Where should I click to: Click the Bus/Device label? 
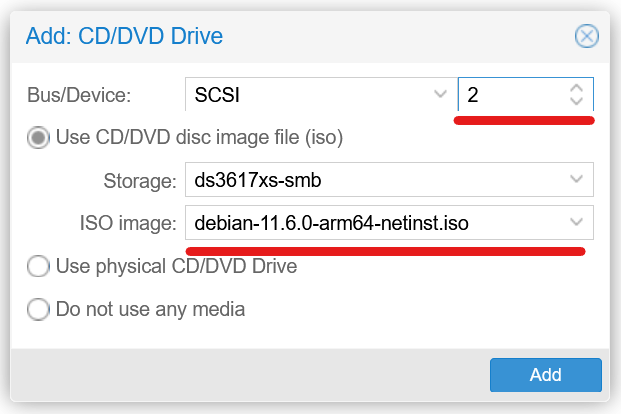coord(79,95)
